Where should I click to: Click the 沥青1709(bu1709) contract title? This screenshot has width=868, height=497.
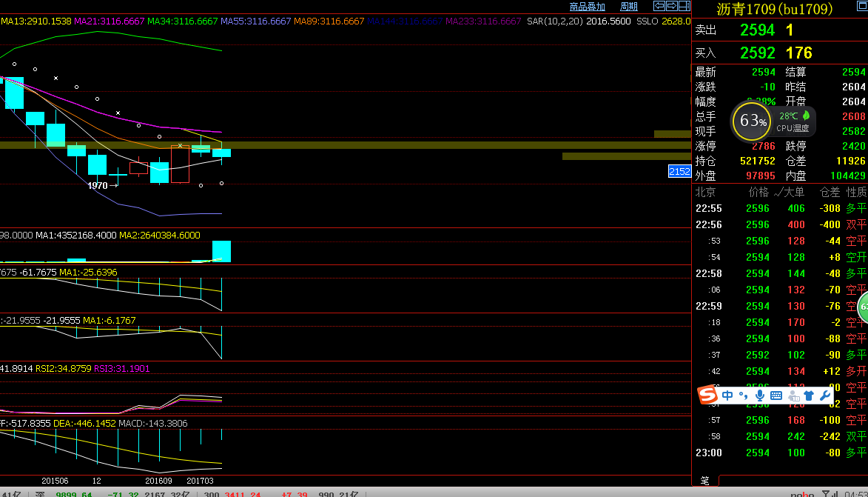point(775,9)
